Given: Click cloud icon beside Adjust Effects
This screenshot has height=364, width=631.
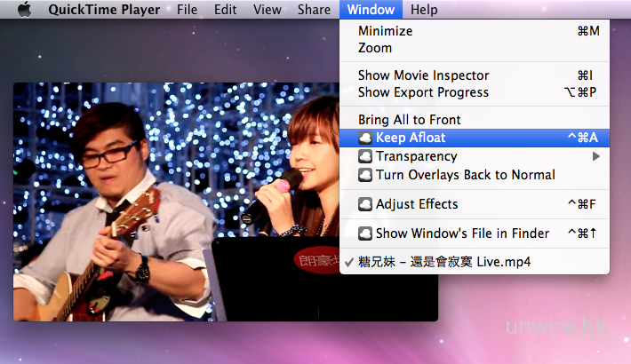Looking at the screenshot, I should tap(365, 204).
